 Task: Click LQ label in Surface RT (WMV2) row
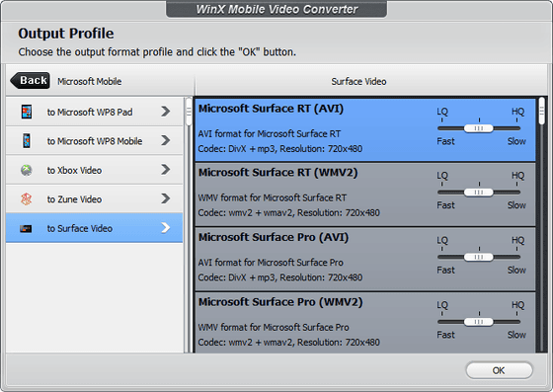[442, 175]
